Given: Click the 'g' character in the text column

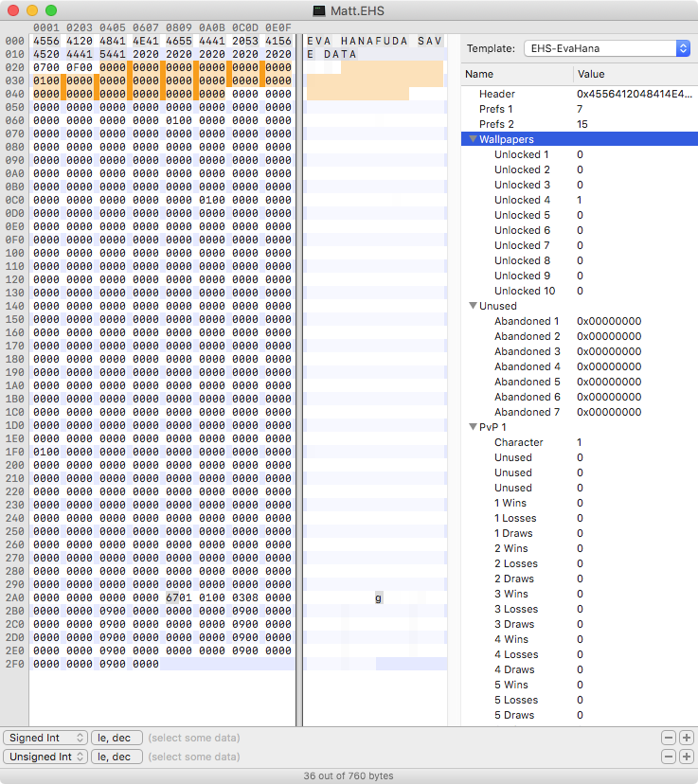Looking at the screenshot, I should [x=379, y=597].
